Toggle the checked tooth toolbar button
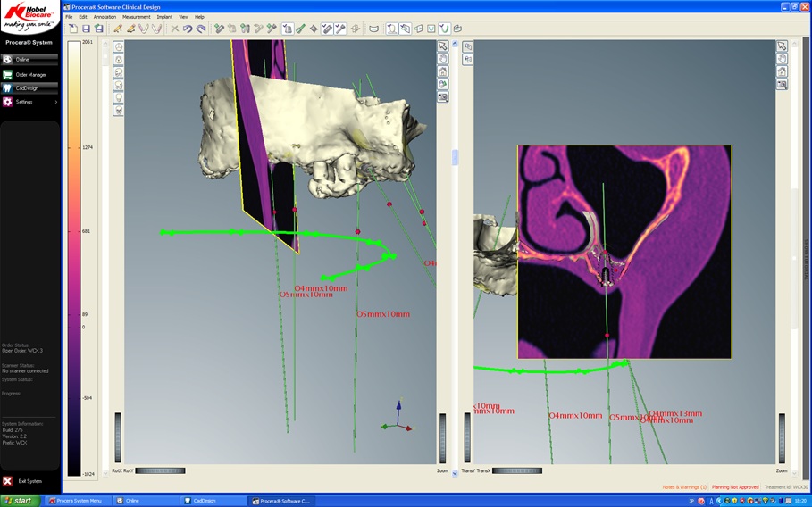Viewport: 812px width, 507px height. [288, 29]
